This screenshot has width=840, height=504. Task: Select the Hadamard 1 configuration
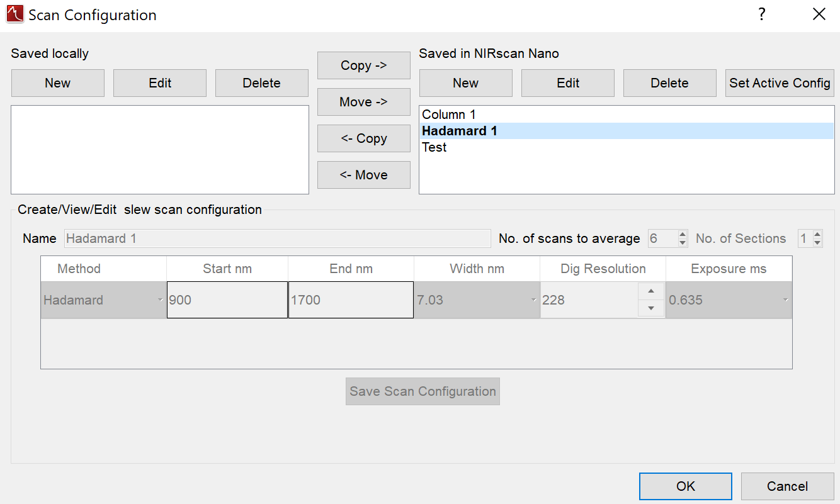click(460, 131)
